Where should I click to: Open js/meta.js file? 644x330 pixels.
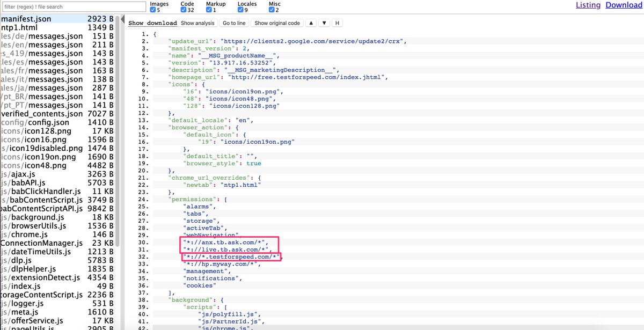(57, 312)
